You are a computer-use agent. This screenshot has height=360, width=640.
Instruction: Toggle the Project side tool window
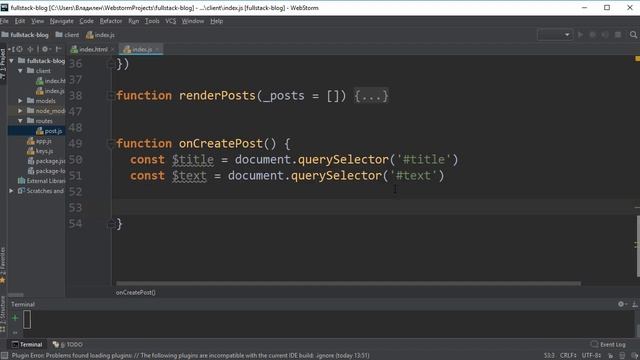tap(3, 63)
